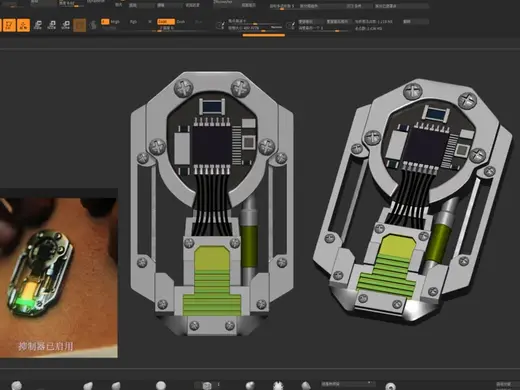This screenshot has height=390, width=520.
Task: Pick the second clay brush in bottom shelf
Action: point(88,386)
